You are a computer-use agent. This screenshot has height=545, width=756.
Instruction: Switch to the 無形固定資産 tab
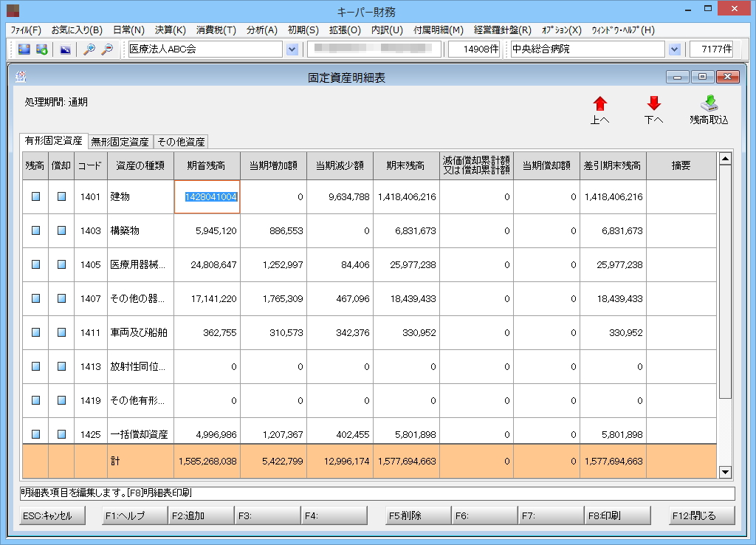pyautogui.click(x=120, y=142)
